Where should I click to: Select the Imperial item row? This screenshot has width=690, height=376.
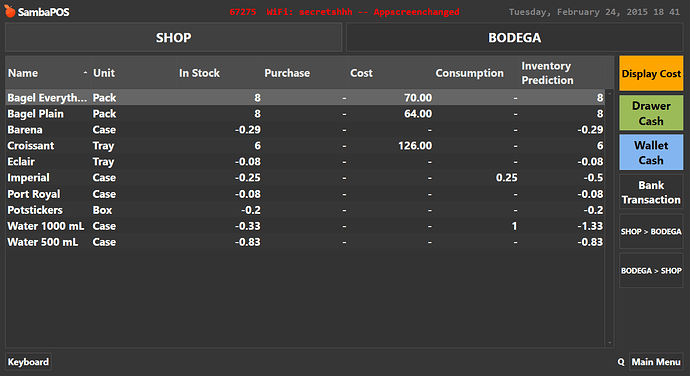point(305,177)
